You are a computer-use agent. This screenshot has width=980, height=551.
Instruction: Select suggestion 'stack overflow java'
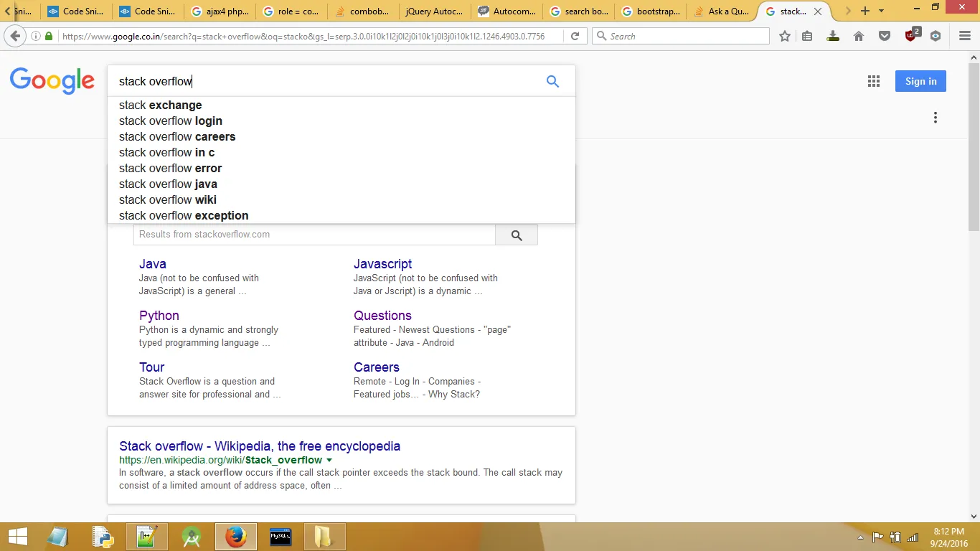341,184
